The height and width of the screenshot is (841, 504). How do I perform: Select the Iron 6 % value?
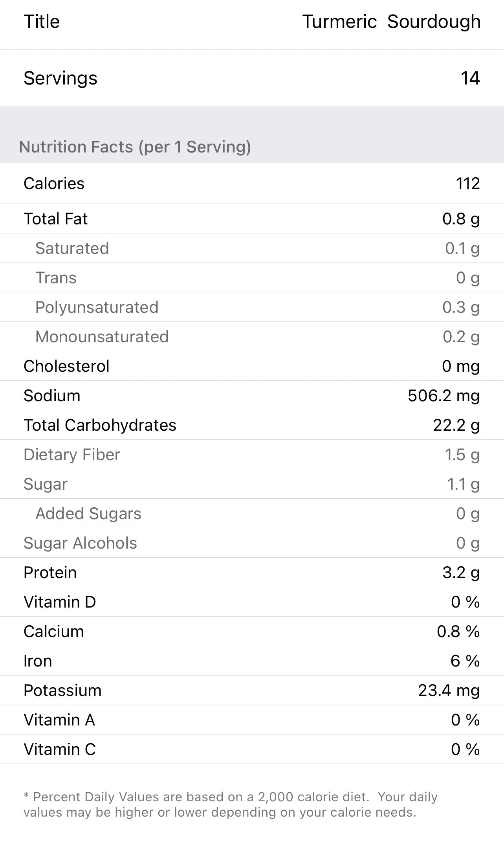click(x=465, y=661)
